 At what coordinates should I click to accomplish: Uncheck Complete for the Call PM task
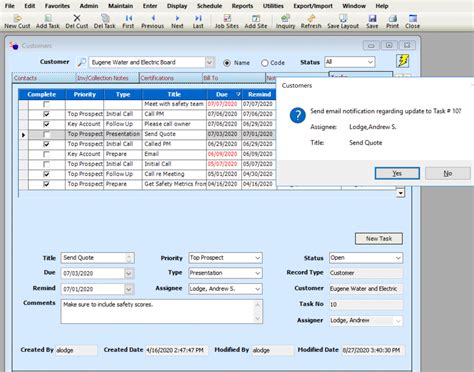46,114
